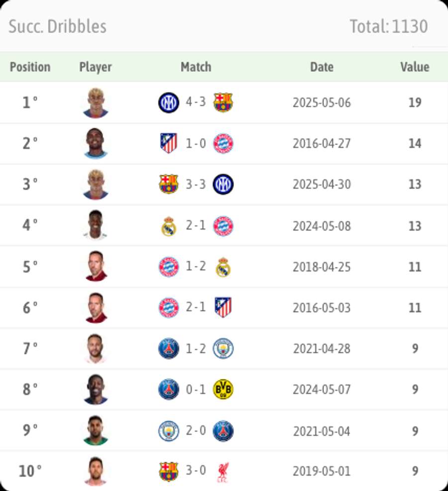The image size is (448, 491).
Task: Click the Player column header
Action: click(96, 67)
